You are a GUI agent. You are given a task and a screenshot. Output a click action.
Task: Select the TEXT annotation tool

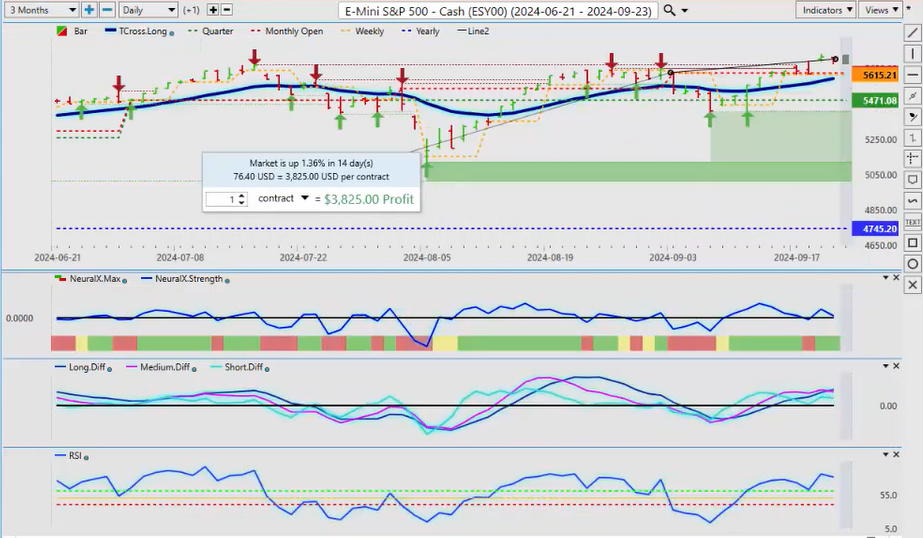912,222
